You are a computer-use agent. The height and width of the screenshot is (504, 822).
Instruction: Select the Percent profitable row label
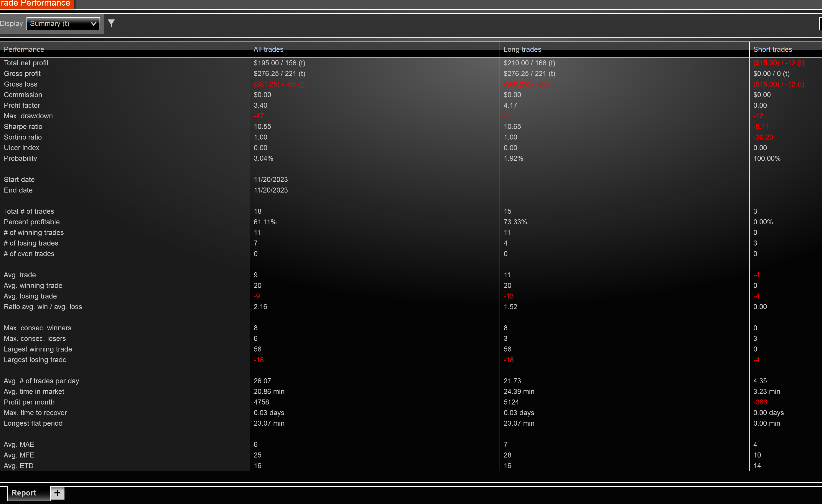[x=32, y=222]
